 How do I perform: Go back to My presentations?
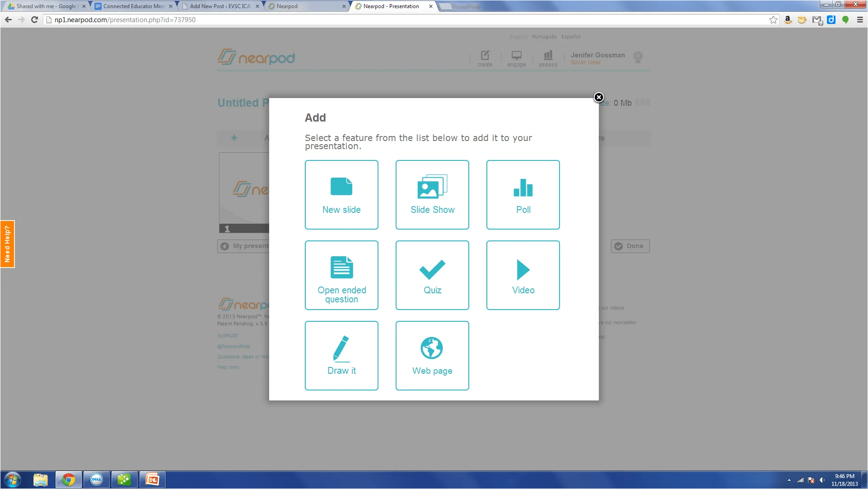click(x=244, y=246)
